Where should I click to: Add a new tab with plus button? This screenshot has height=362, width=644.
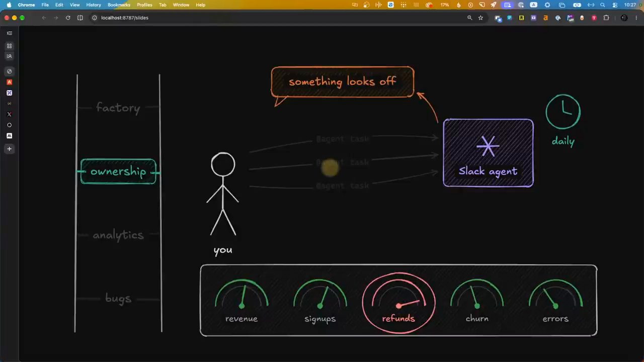tap(9, 149)
